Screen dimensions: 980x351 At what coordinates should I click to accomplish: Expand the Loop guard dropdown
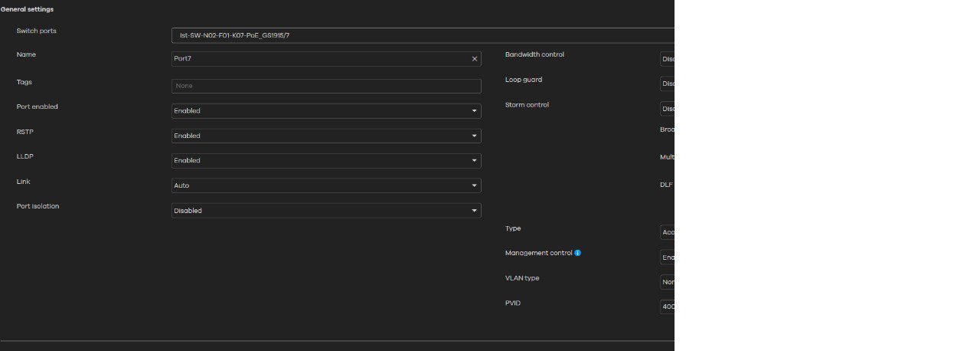pyautogui.click(x=667, y=84)
